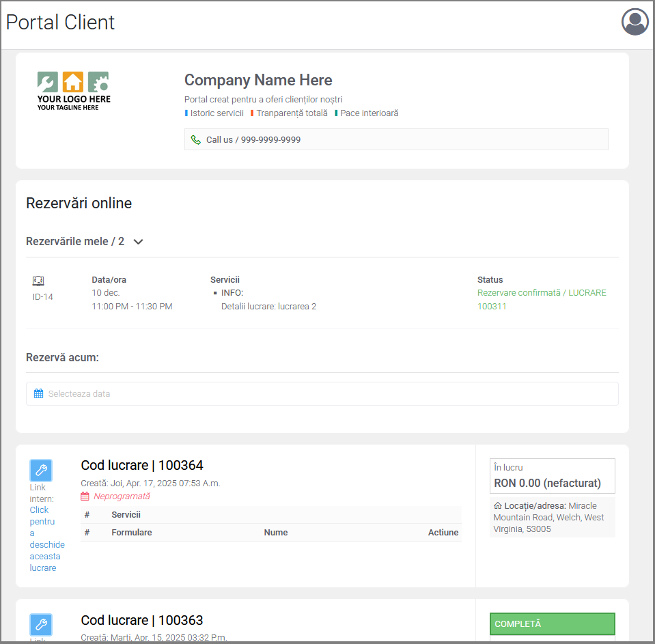
Task: Open link to deschide aceasta lucrare
Action: click(46, 539)
